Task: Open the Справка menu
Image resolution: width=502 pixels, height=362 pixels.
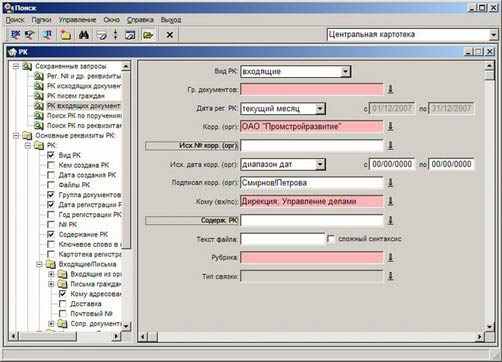Action: [140, 20]
